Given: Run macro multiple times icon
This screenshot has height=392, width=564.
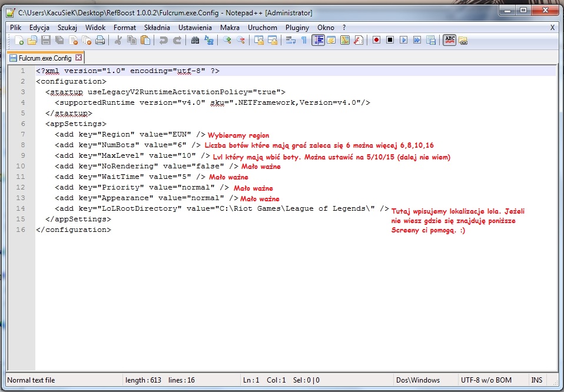Looking at the screenshot, I should (x=417, y=40).
